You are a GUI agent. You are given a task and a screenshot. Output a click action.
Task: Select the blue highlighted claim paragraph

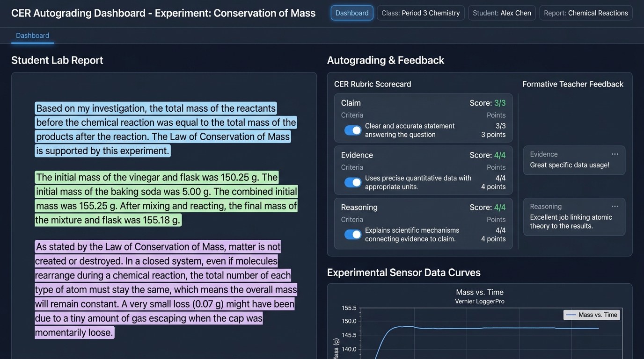tap(166, 129)
